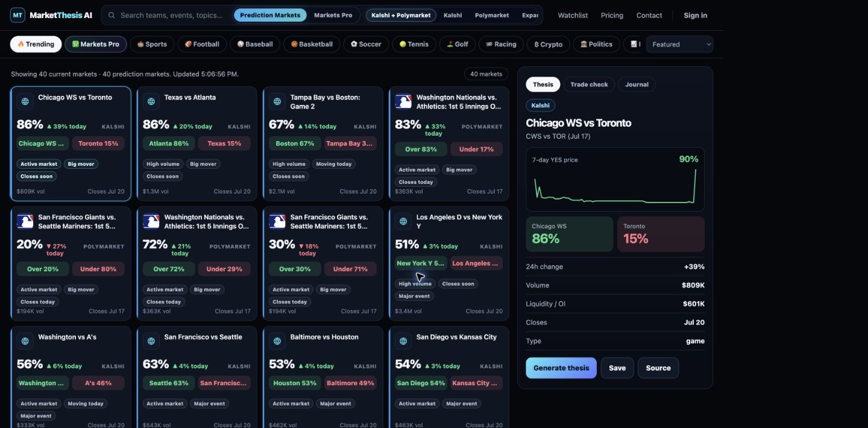
Task: Select Kalshi only source filter
Action: pos(453,15)
